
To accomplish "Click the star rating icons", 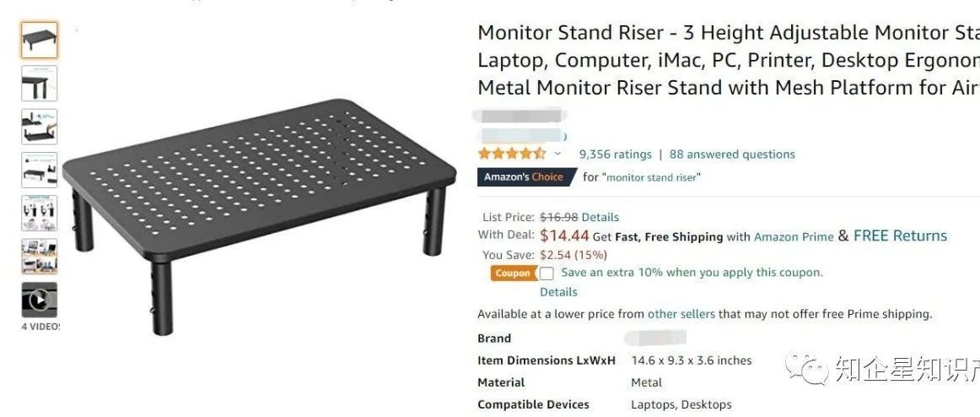I will (x=511, y=154).
